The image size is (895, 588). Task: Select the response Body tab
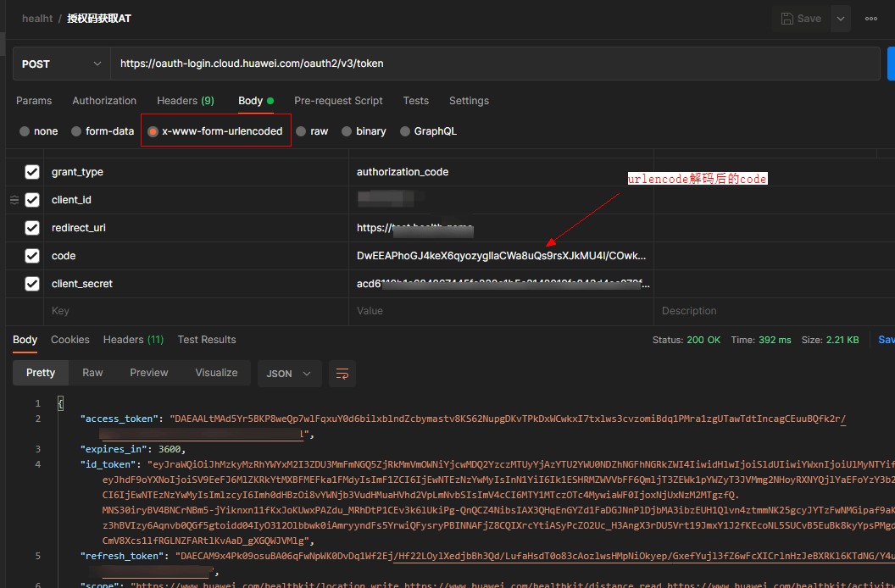25,340
